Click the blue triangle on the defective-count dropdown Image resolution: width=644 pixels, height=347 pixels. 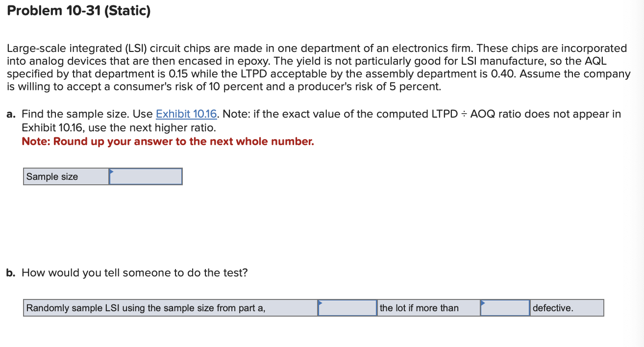click(483, 303)
